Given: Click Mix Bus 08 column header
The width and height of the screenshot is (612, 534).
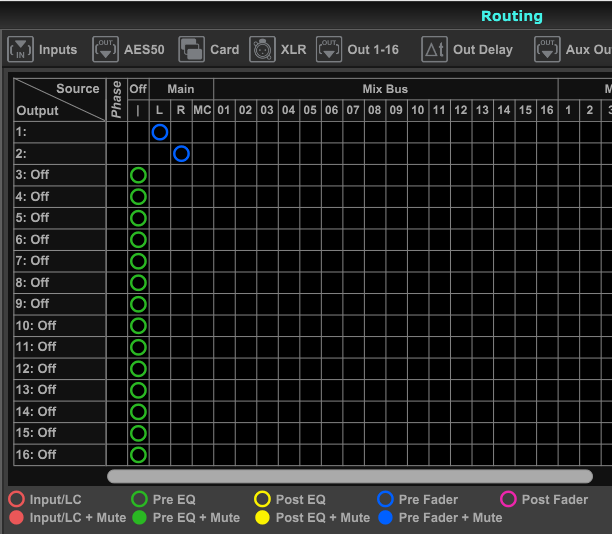Looking at the screenshot, I should [x=375, y=110].
